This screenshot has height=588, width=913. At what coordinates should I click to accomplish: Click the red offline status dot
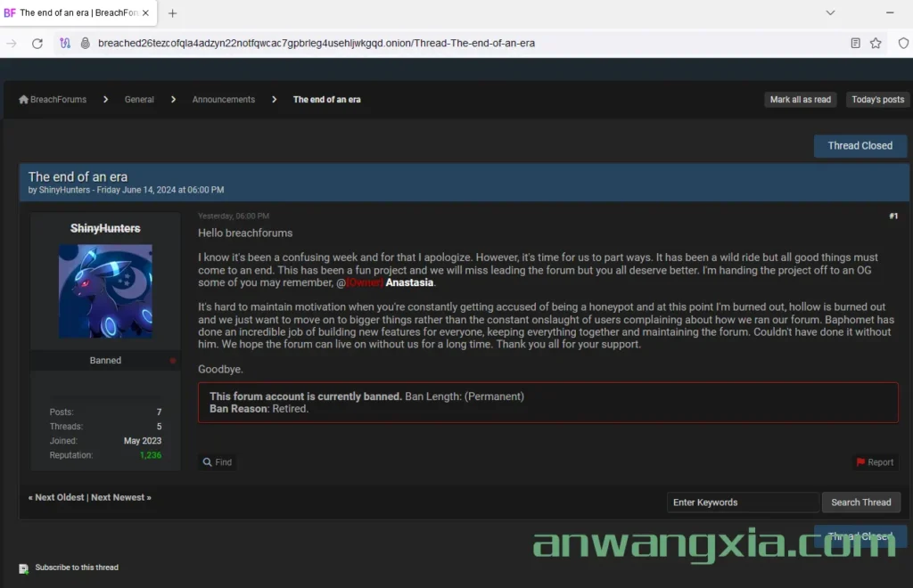pos(172,361)
